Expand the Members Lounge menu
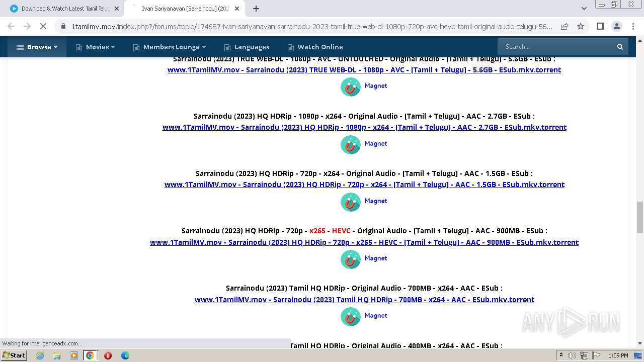This screenshot has width=644, height=362. pos(170,47)
